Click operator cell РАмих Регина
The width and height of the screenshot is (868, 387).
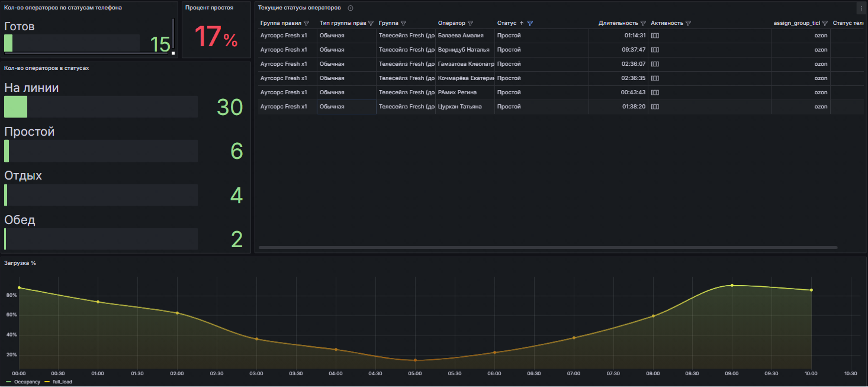465,92
